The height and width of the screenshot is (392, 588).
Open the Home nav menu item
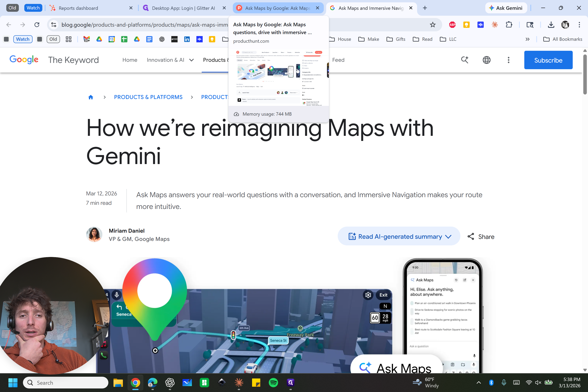tap(130, 60)
